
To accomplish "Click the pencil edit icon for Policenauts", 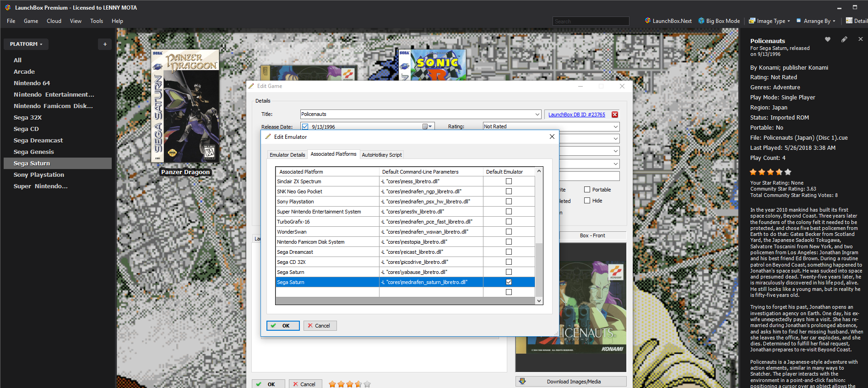I will pos(844,39).
